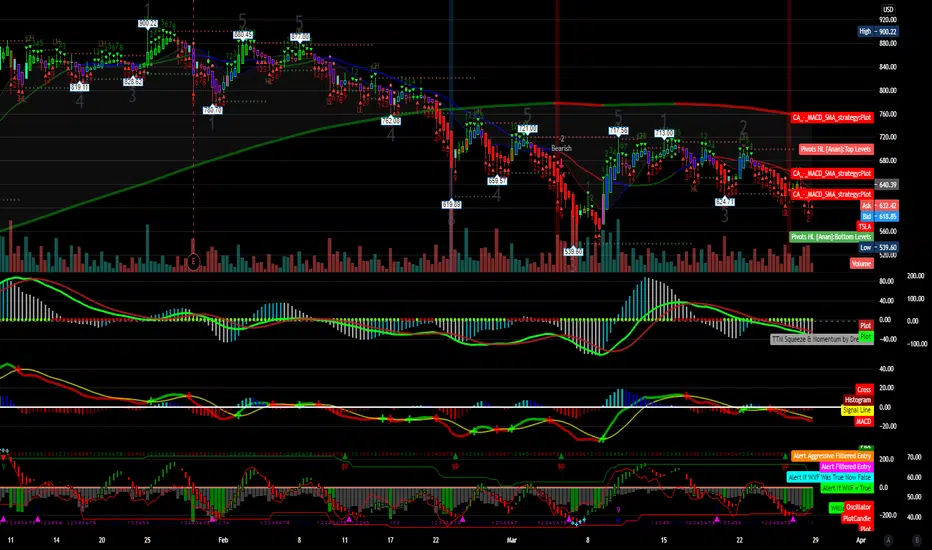Click the Feb date on time axis
The image size is (932, 550).
pyautogui.click(x=223, y=540)
